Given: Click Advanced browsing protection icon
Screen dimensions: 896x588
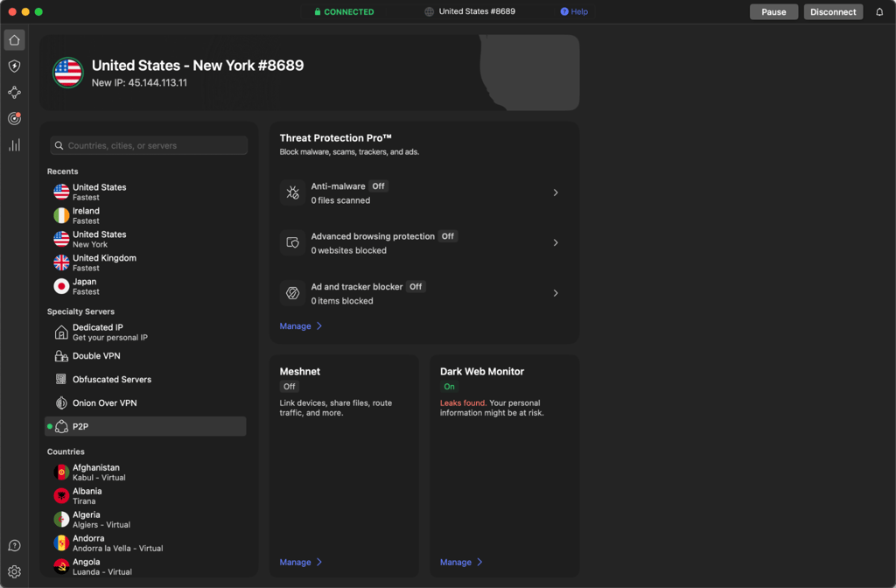Looking at the screenshot, I should coord(292,243).
